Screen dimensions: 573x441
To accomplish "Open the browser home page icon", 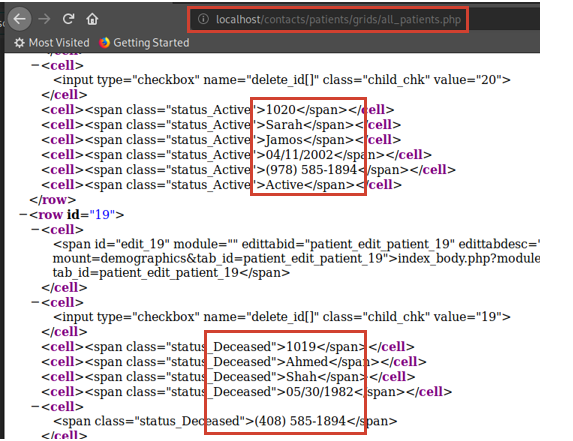I will coord(92,19).
